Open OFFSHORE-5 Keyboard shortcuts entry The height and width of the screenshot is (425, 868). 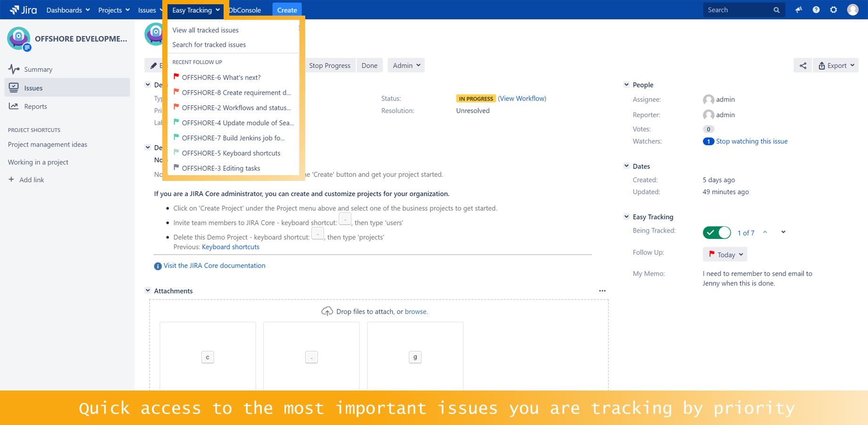[x=234, y=153]
